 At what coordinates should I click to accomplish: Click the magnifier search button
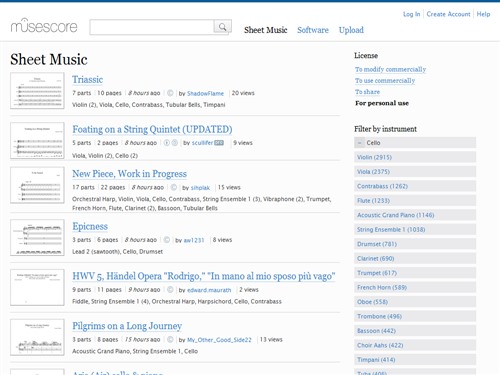[222, 27]
